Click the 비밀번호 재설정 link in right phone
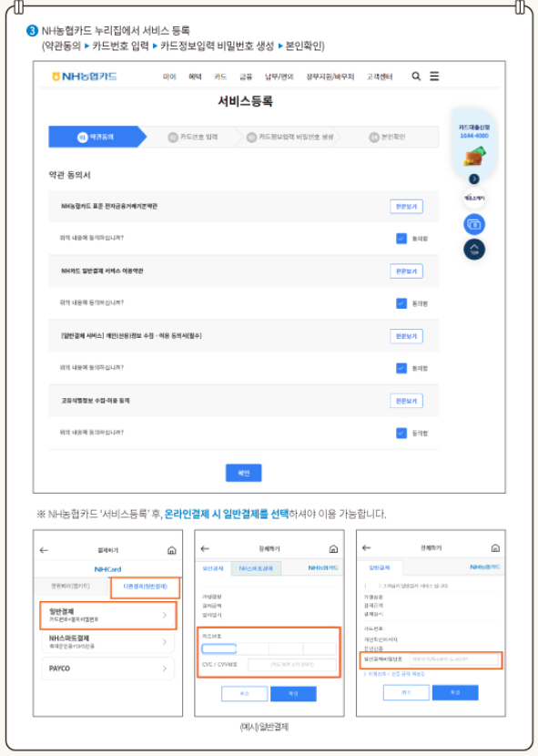This screenshot has height=756, width=538. click(394, 674)
